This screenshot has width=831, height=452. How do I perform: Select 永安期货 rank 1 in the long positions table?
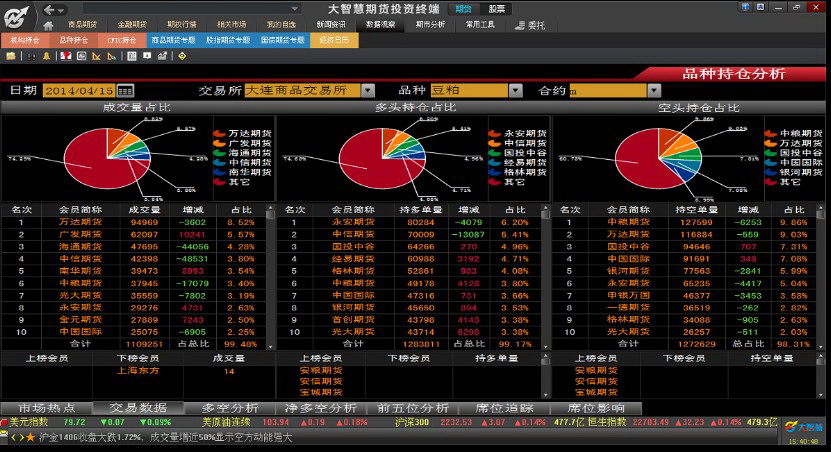click(x=409, y=223)
